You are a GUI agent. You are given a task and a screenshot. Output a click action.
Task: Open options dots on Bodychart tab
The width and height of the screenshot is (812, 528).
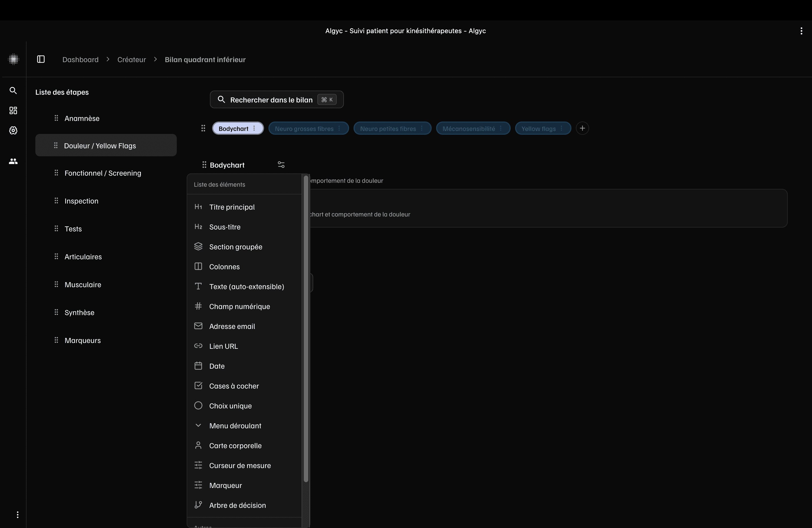(254, 128)
